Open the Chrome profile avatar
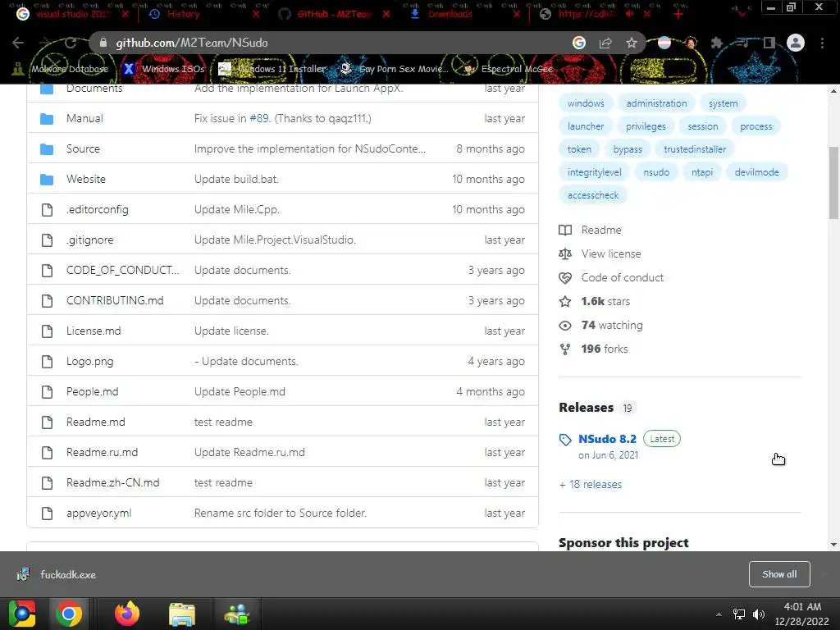The width and height of the screenshot is (840, 630). coord(796,43)
